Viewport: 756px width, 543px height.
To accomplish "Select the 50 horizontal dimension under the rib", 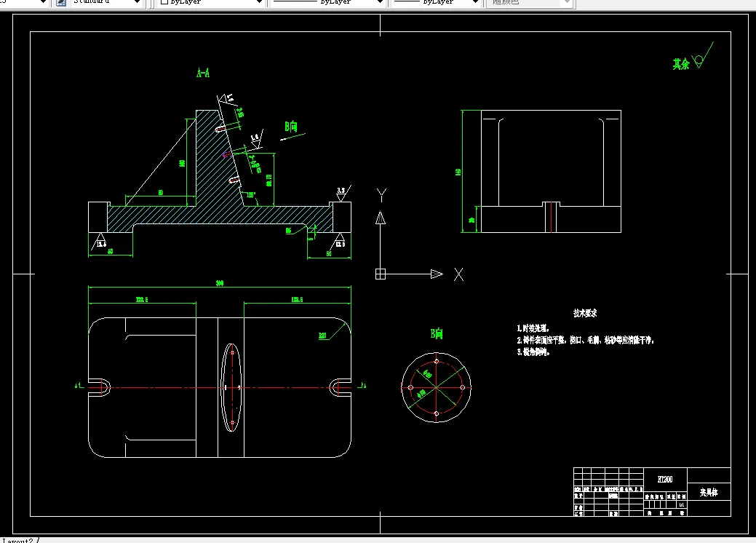I will 161,193.
